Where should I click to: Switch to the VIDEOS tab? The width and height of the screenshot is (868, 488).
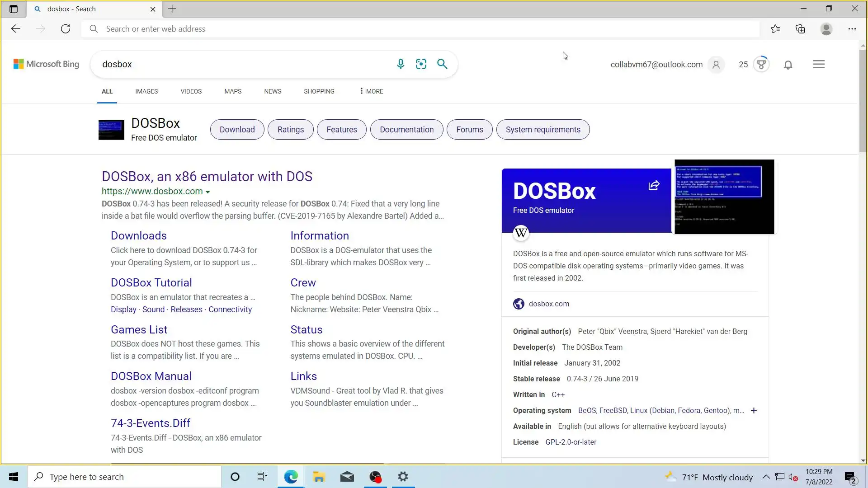[x=191, y=91]
